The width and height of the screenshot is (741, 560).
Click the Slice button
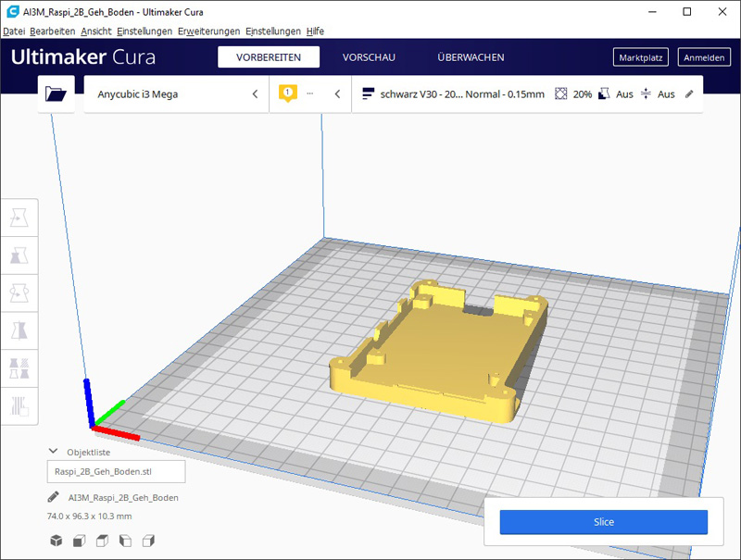tap(604, 522)
